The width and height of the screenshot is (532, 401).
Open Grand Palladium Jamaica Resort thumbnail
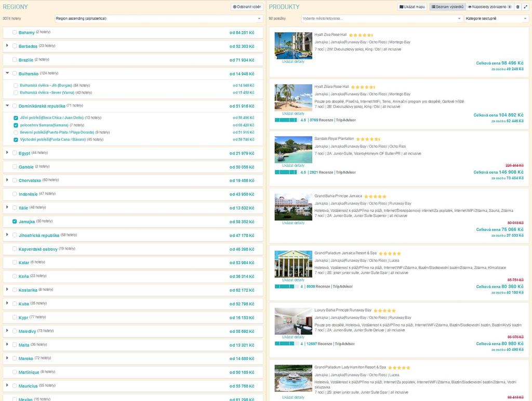[x=293, y=264]
